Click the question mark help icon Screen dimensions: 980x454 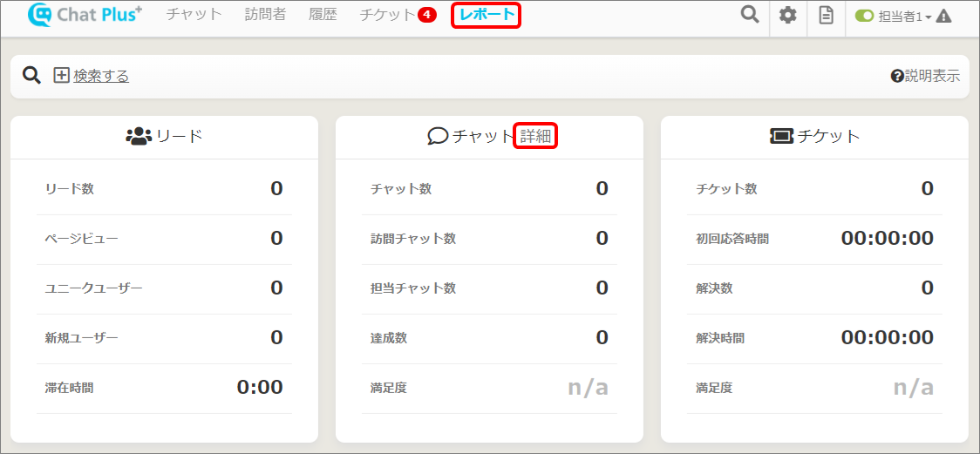click(897, 76)
